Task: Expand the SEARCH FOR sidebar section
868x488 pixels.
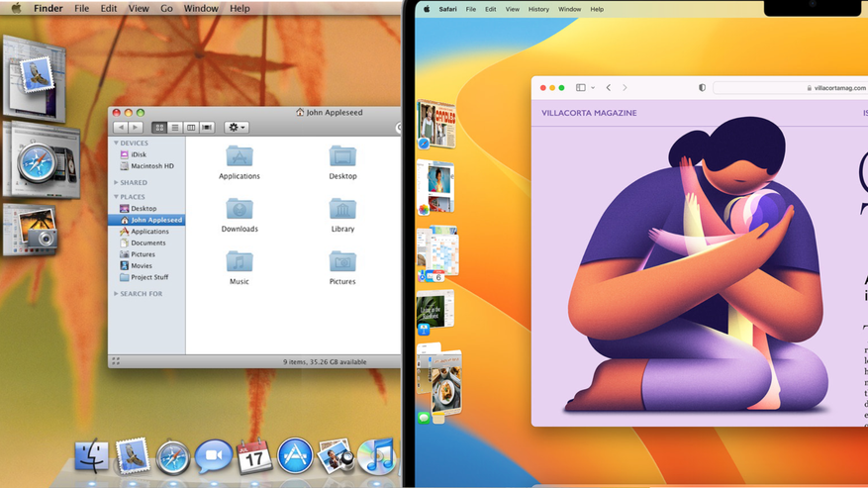Action: [x=116, y=294]
